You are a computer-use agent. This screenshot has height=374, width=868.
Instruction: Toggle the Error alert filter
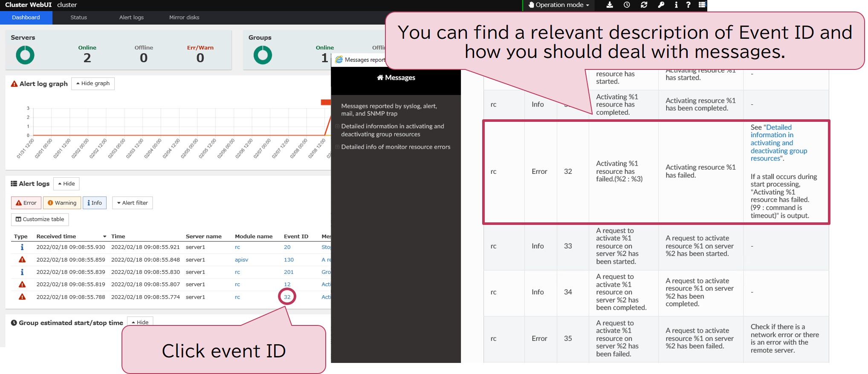coord(26,203)
